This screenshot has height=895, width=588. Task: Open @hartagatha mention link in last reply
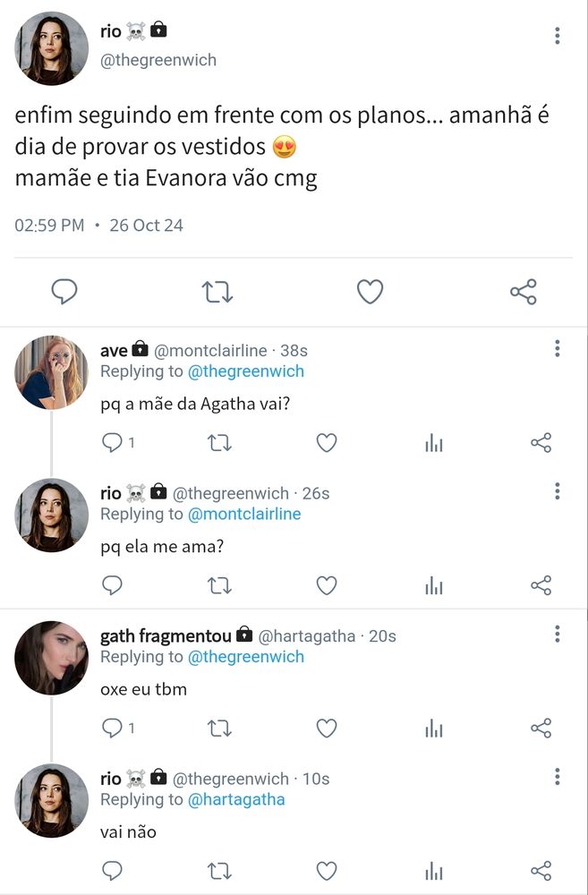coord(236,799)
